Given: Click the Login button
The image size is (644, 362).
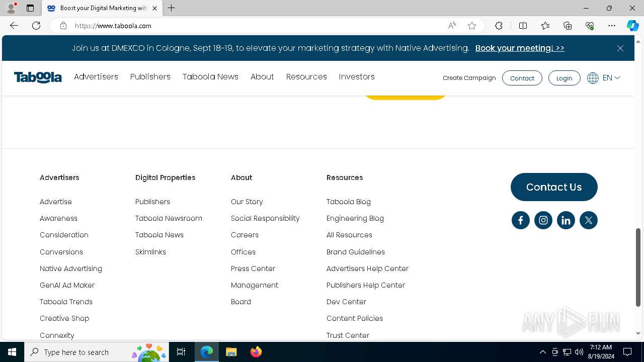Looking at the screenshot, I should (564, 78).
